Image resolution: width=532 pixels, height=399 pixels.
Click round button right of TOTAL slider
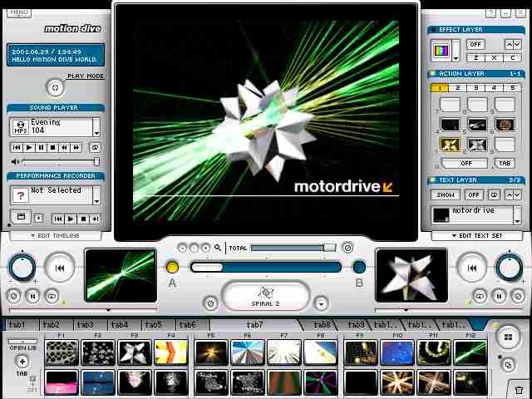[347, 248]
